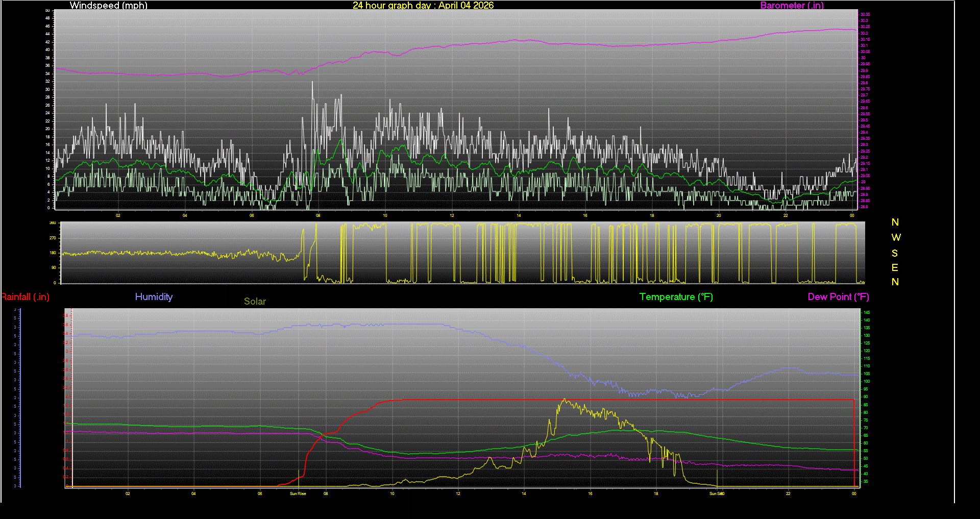Select the Temperature (°F) legend label
The height and width of the screenshot is (519, 980).
click(x=676, y=296)
